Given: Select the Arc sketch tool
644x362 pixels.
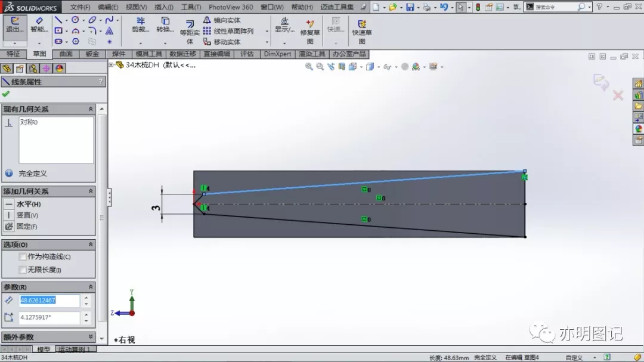Looking at the screenshot, I should point(76,31).
